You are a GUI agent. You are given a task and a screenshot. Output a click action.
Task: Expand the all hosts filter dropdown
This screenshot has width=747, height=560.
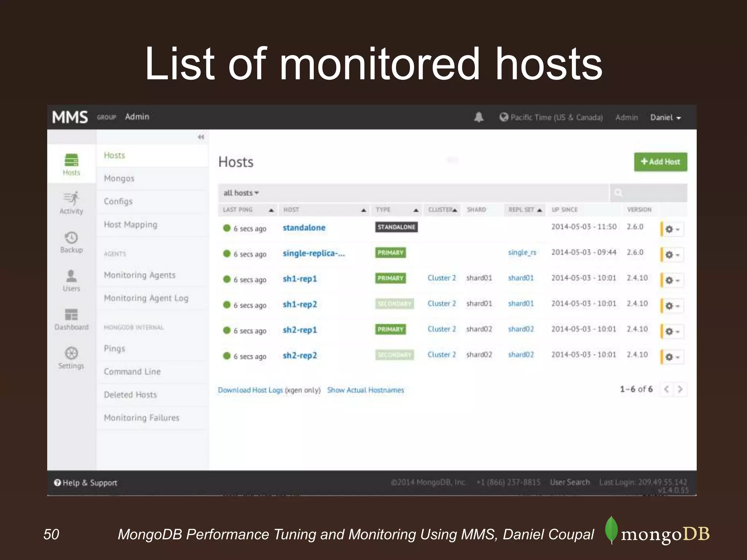coord(241,193)
